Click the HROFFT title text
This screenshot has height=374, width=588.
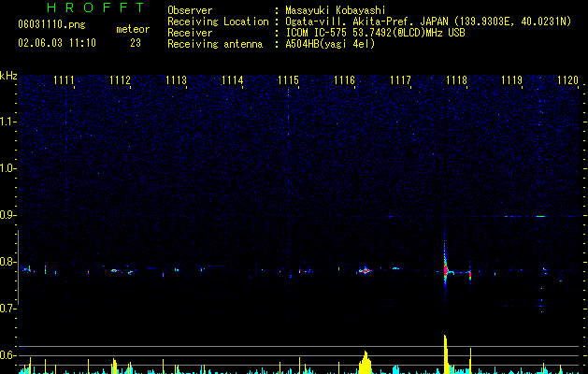95,7
